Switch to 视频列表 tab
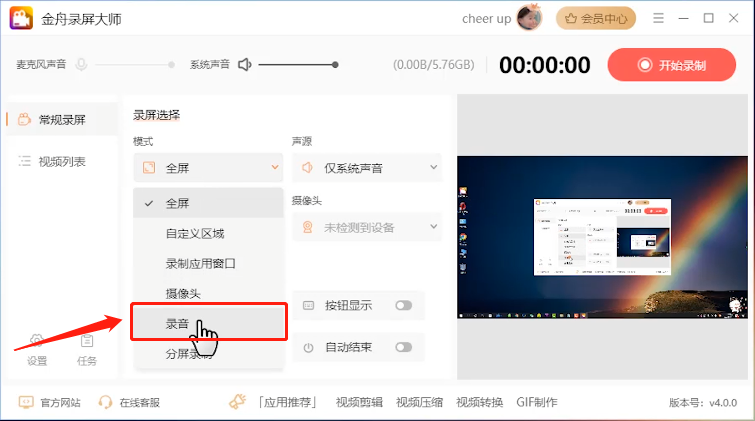This screenshot has width=755, height=421. 62,161
